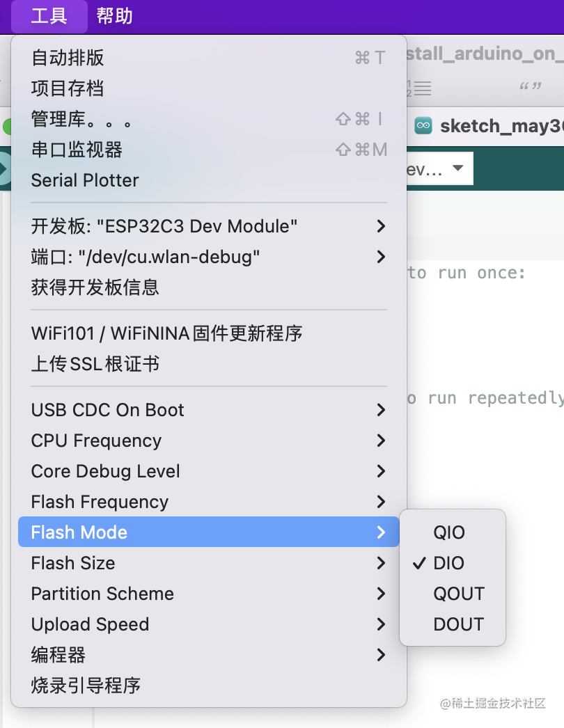The image size is (564, 728).
Task: Choose 自动排版 menu entry
Action: tap(209, 58)
